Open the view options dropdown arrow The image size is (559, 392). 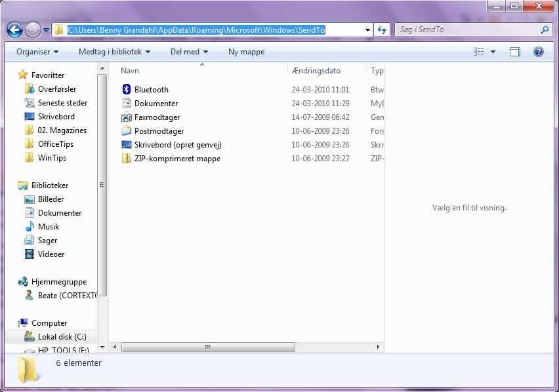click(493, 52)
